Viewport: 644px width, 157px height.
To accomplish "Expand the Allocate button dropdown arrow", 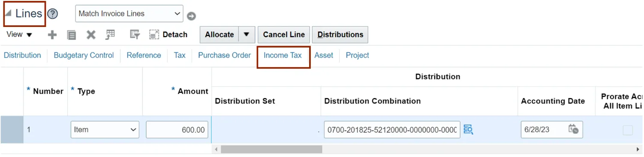I will 247,35.
